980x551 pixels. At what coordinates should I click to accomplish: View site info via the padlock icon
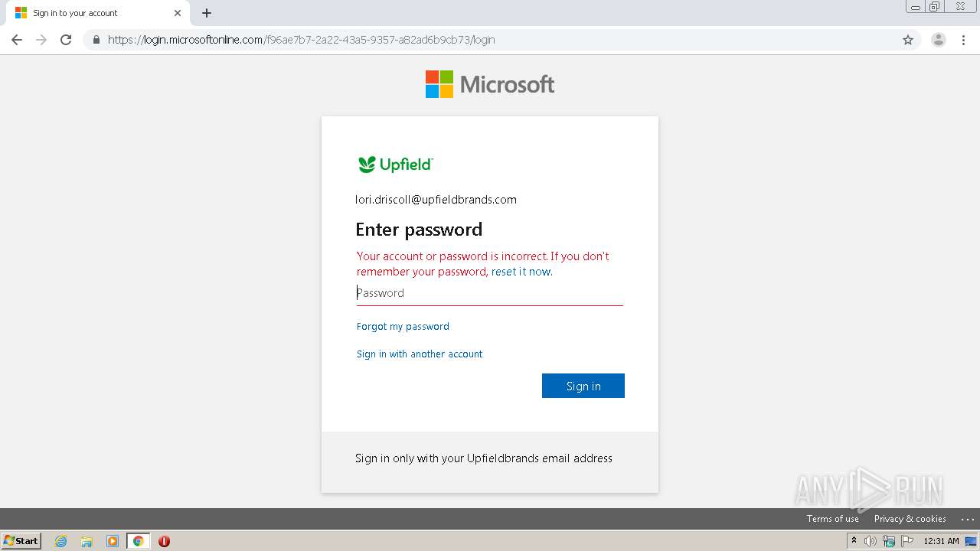pyautogui.click(x=96, y=40)
